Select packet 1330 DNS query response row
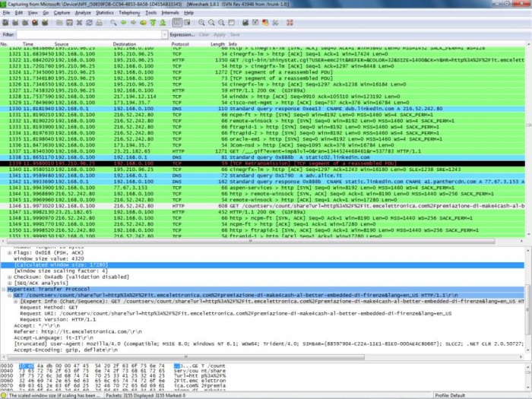The height and width of the screenshot is (399, 532). tap(262, 109)
